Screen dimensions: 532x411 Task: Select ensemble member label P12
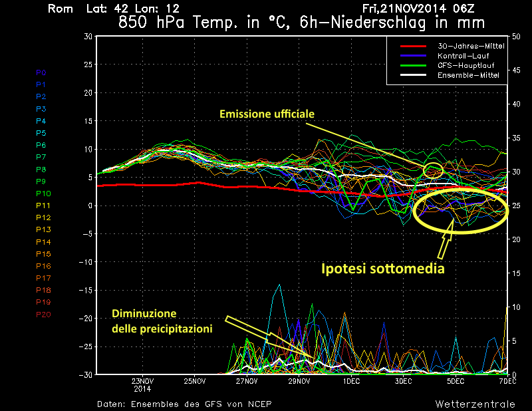pyautogui.click(x=43, y=217)
